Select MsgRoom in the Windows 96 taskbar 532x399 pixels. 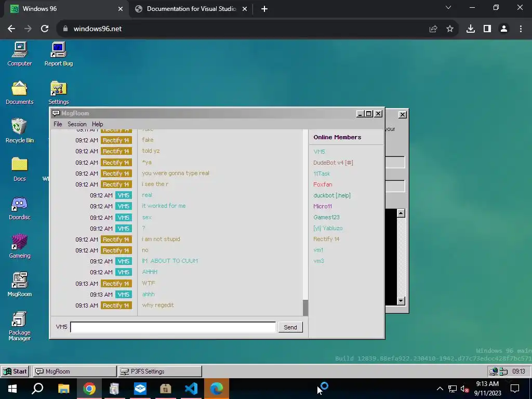pos(75,371)
